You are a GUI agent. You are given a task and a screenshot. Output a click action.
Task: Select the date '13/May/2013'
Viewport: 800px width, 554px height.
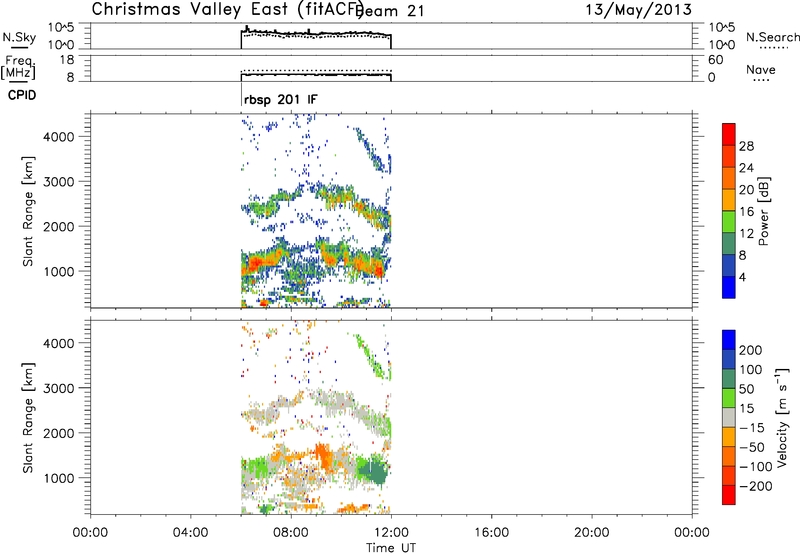[638, 10]
